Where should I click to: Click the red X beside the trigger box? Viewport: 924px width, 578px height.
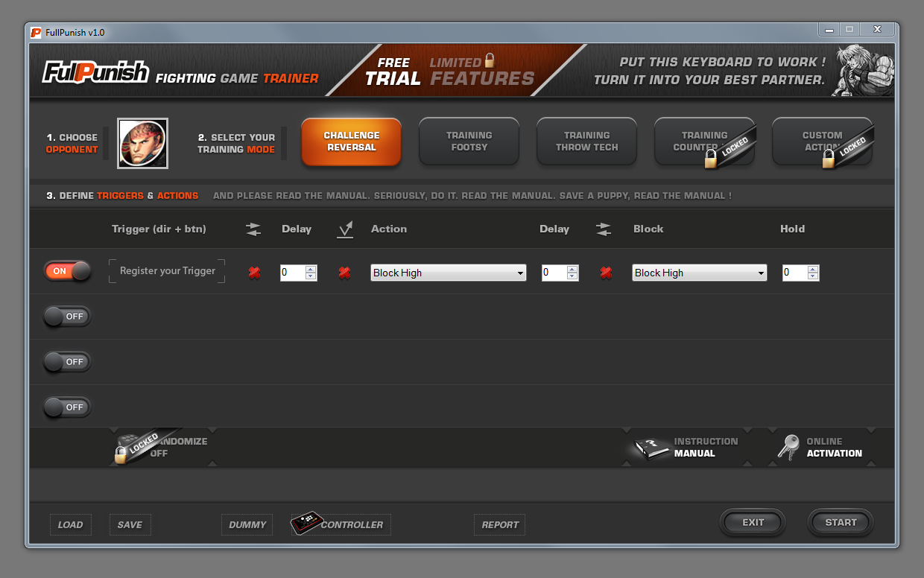coord(254,273)
